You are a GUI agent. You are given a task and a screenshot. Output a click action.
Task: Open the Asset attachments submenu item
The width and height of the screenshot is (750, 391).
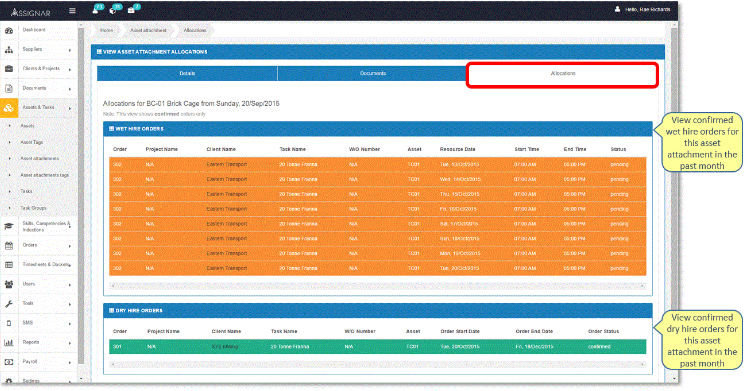pos(40,158)
